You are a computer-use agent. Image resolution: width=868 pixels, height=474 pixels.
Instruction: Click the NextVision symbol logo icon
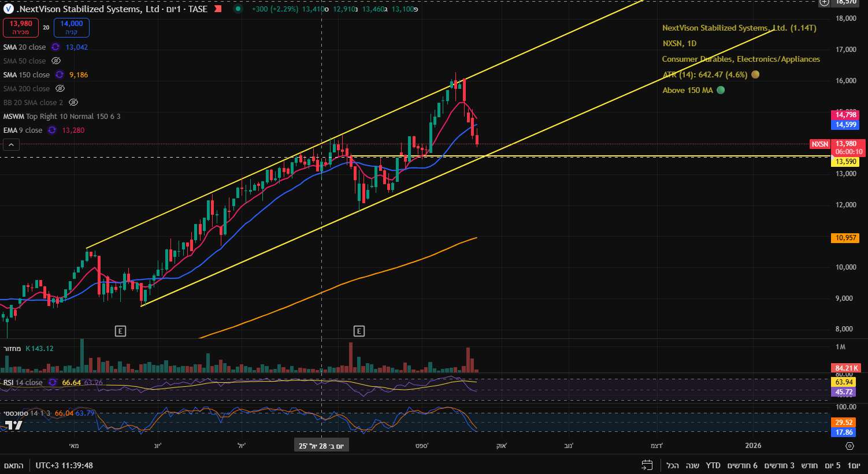tap(8, 9)
